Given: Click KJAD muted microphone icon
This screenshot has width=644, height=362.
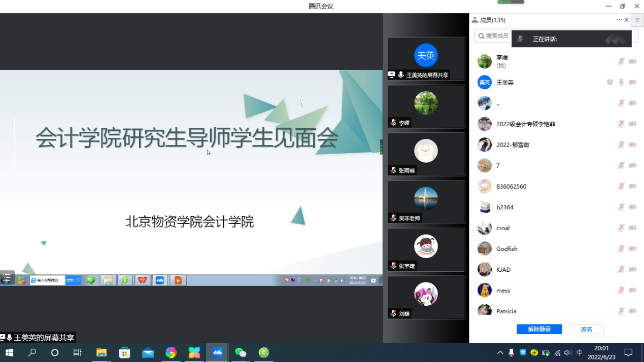Looking at the screenshot, I should click(621, 269).
